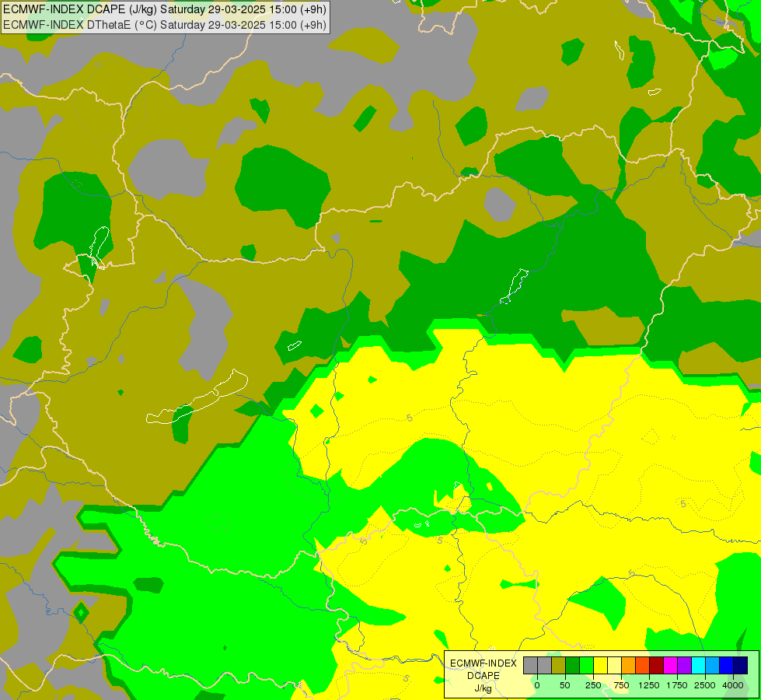Viewport: 761px width, 700px height.
Task: Click the DThetaE (°C) title line
Action: [165, 25]
